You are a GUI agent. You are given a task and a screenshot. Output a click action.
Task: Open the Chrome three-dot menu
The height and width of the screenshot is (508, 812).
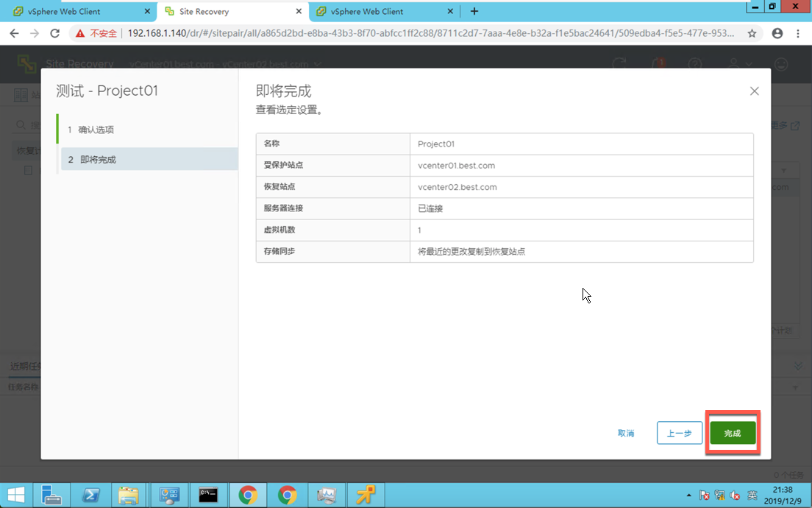tap(798, 33)
